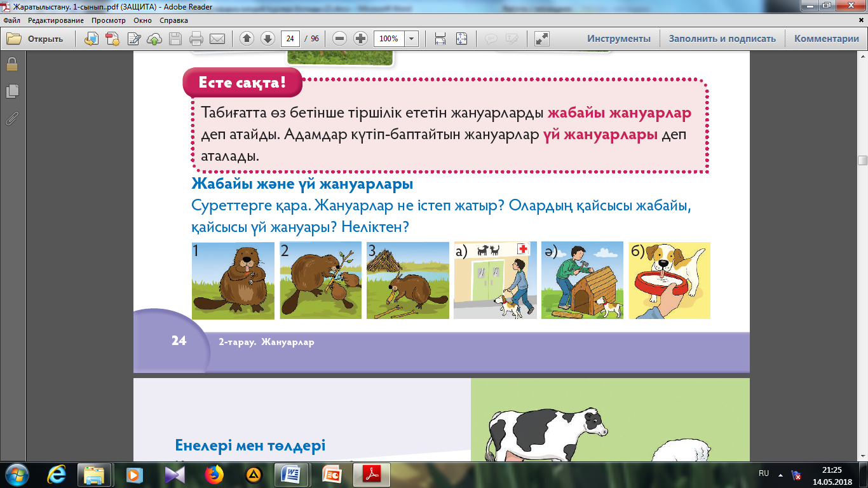This screenshot has width=868, height=488.
Task: Open the Заполнить и подписать pane
Action: pos(722,39)
